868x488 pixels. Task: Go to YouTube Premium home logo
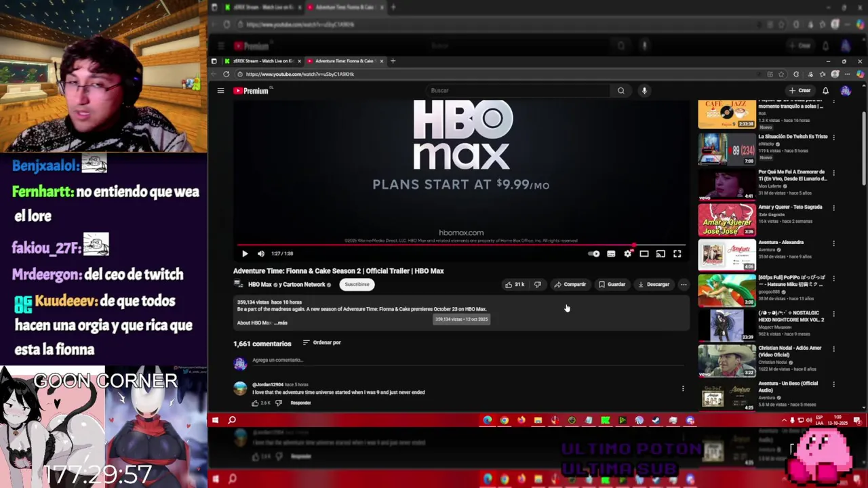(252, 91)
